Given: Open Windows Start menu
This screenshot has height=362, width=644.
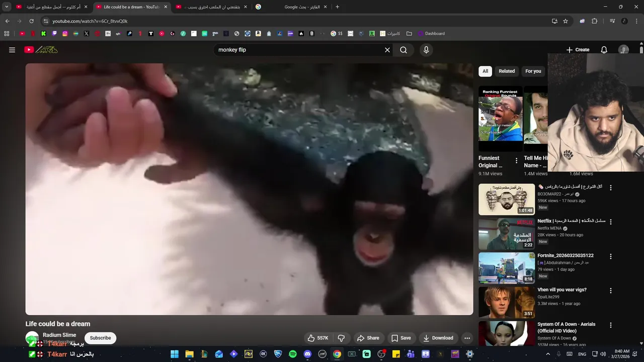Looking at the screenshot, I should (175, 354).
